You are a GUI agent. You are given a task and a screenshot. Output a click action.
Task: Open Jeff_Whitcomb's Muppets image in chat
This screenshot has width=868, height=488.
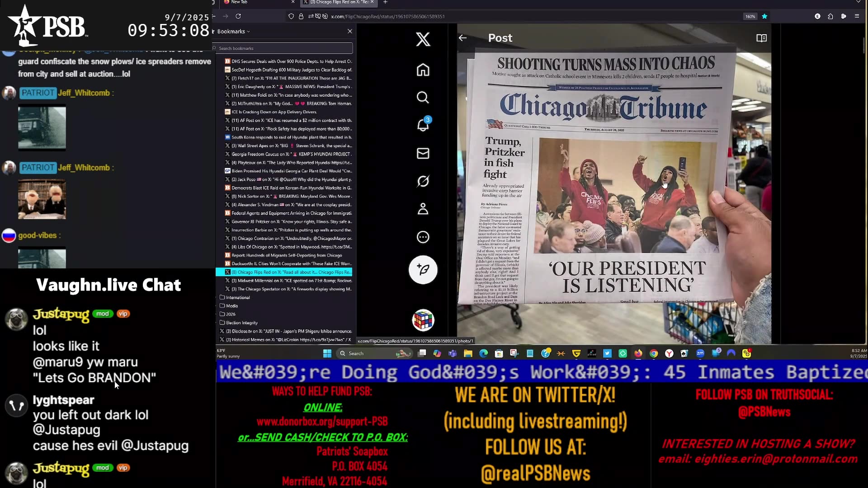42,199
